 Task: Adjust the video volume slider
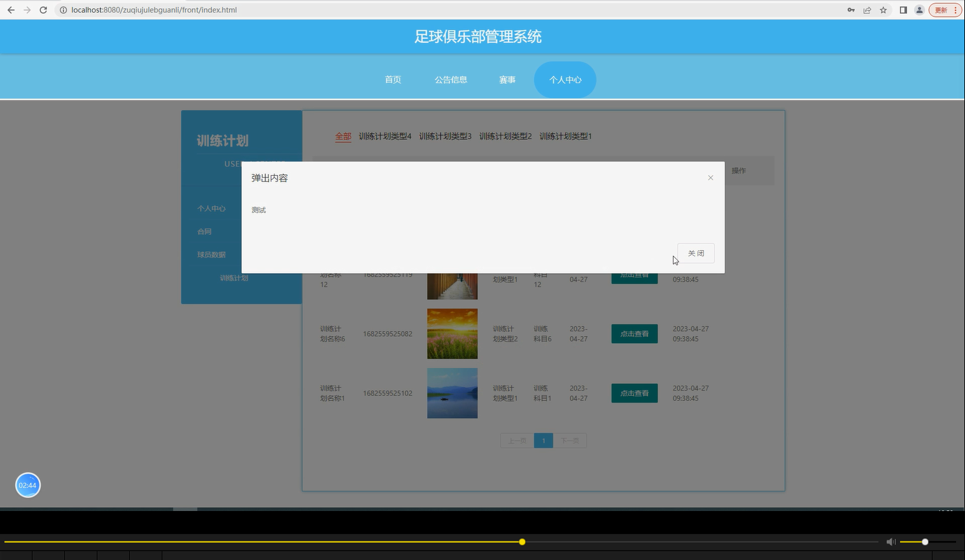(x=924, y=542)
